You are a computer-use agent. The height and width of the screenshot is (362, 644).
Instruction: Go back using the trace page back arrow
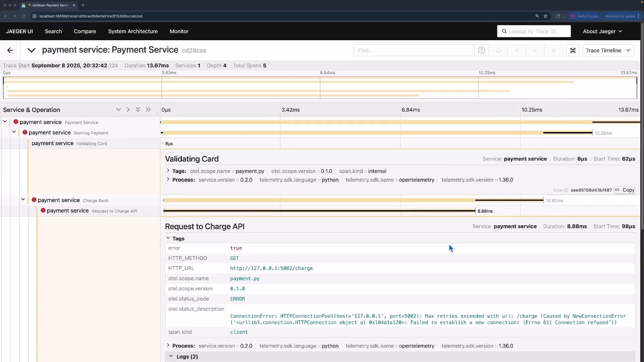coord(10,50)
